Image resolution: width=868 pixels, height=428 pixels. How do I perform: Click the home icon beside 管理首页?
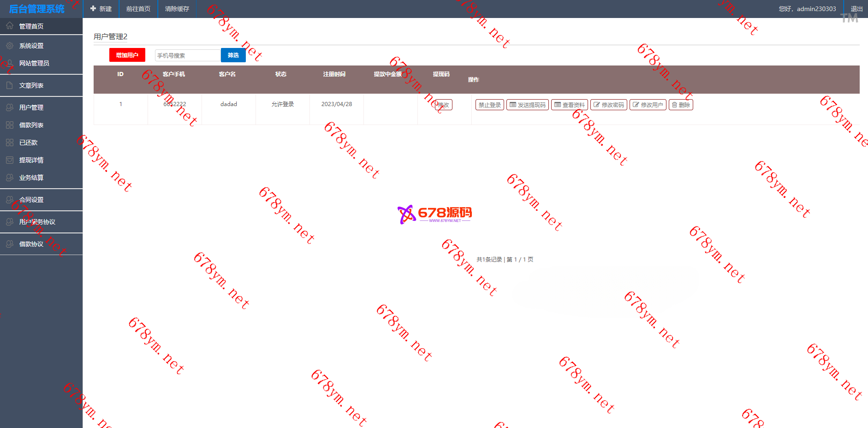(x=10, y=26)
